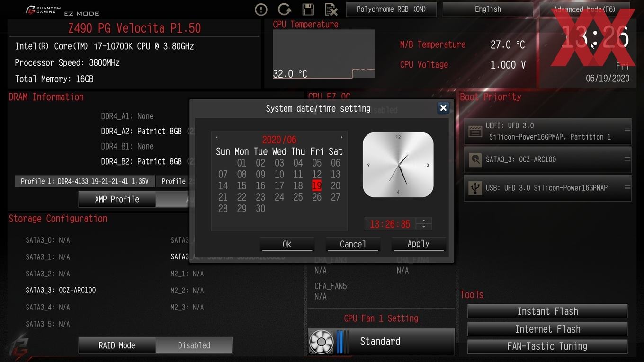The image size is (644, 362).
Task: Click the SATA3_5: N/A storage entry
Action: (x=48, y=324)
